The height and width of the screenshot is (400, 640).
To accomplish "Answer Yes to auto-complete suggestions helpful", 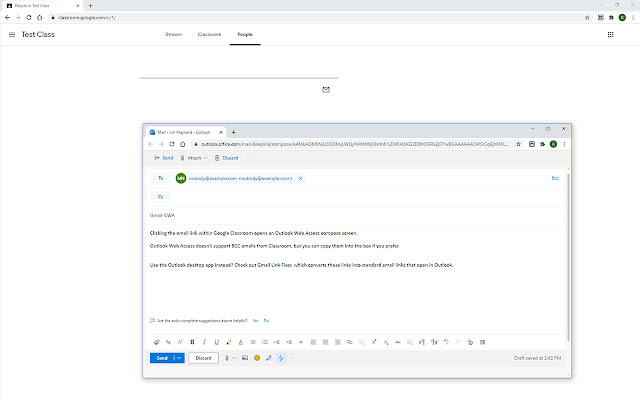I will 256,321.
